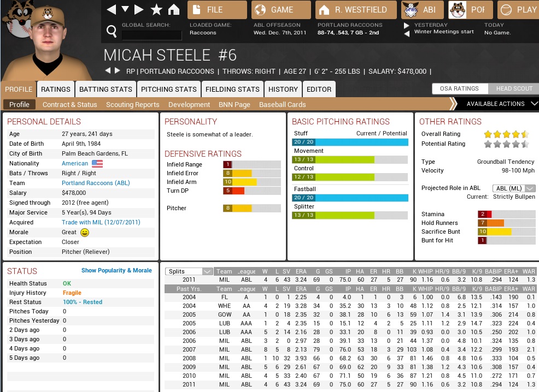Screen dimensions: 539x392
Task: Click the Stuff rating bar
Action: click(x=350, y=142)
